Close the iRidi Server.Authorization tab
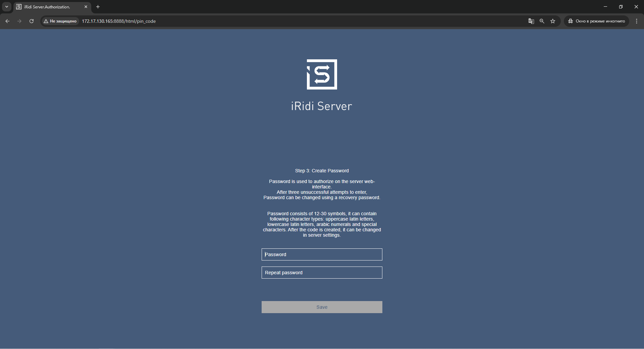Screen dimensions: 644x349 (x=86, y=7)
